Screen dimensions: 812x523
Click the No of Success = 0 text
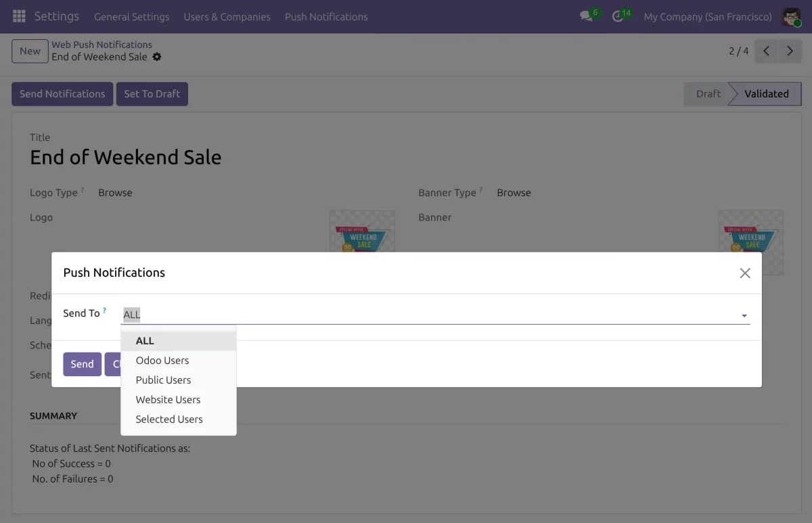[71, 463]
